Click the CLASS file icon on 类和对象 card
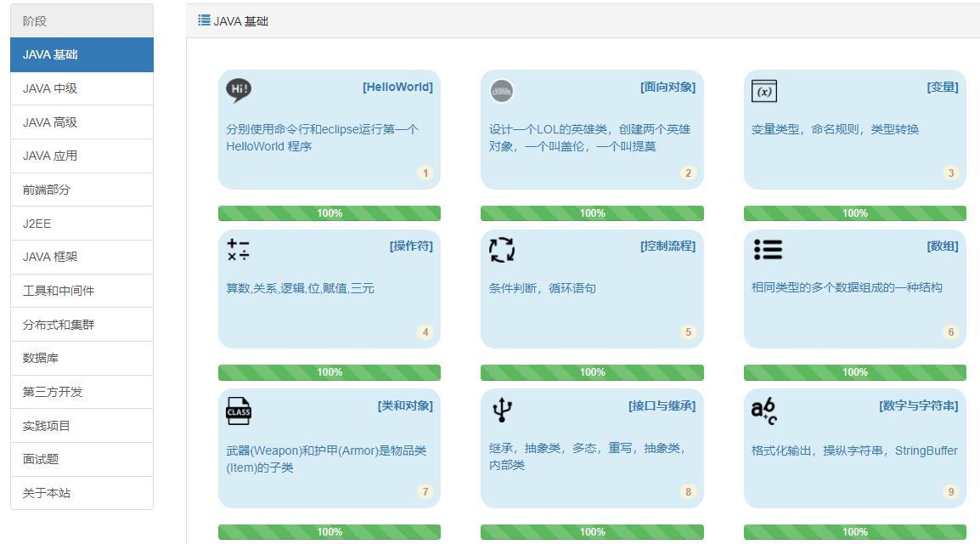 point(238,411)
